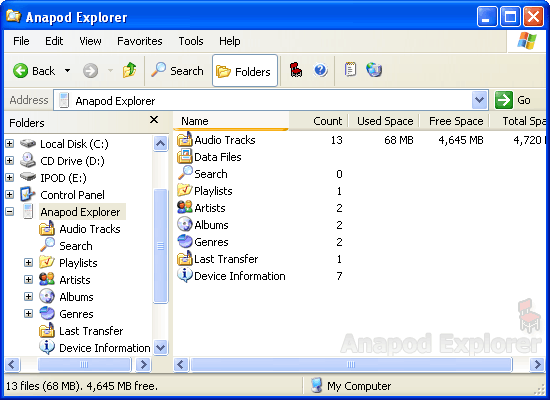Click Search magnifier icon in file list

click(185, 173)
